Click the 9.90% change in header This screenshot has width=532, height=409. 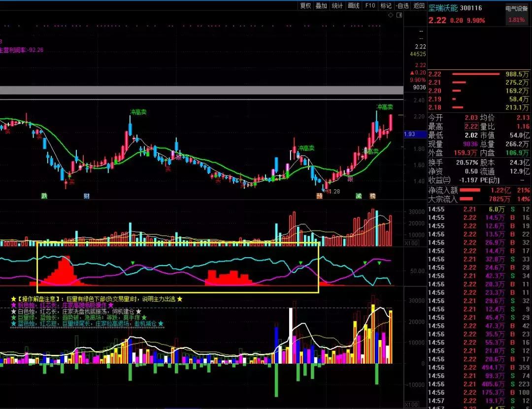476,20
